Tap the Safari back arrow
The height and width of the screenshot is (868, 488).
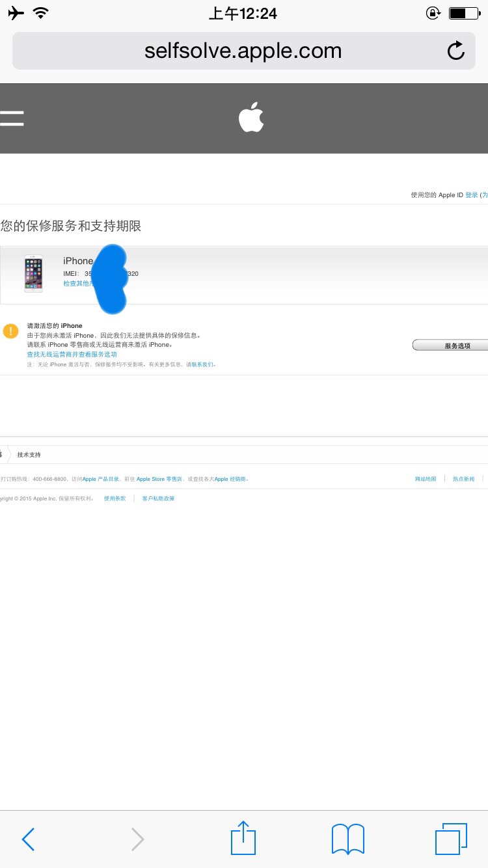(28, 839)
